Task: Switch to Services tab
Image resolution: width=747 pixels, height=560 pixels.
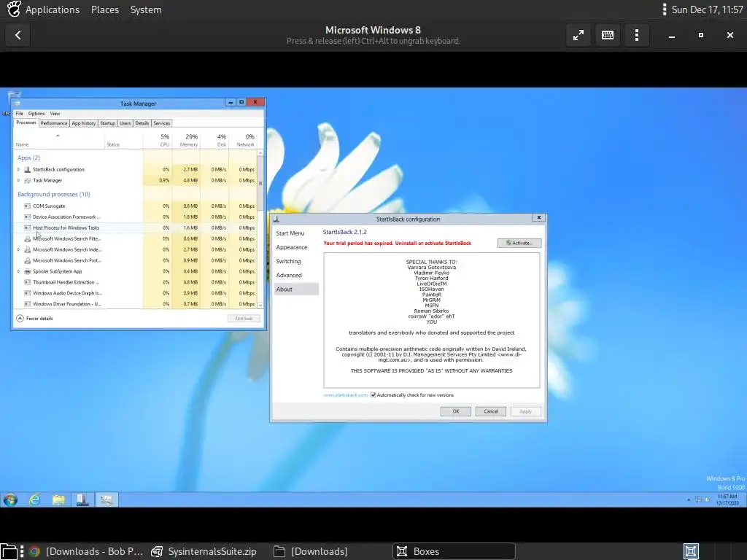Action: pyautogui.click(x=162, y=123)
